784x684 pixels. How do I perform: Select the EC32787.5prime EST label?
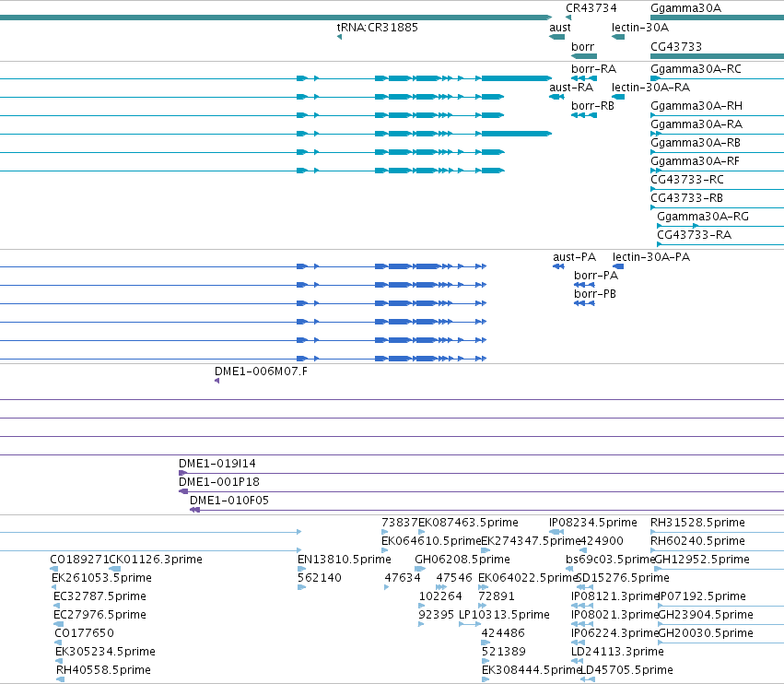tap(100, 596)
